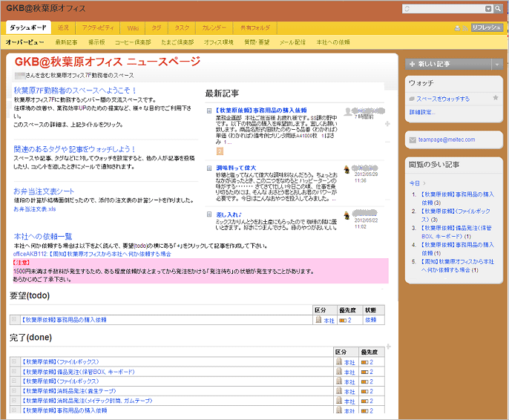Click plus icon right of 最新記事 section
This screenshot has width=509, height=420.
[387, 124]
